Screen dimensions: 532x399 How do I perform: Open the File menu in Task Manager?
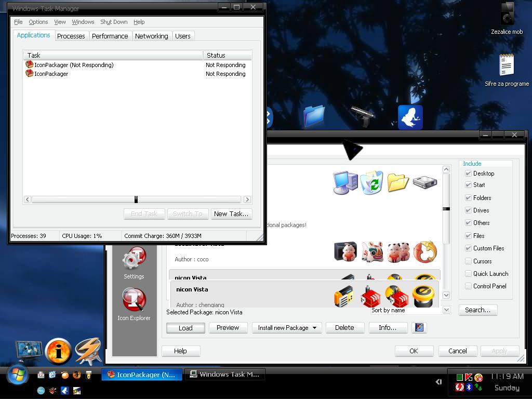[18, 22]
